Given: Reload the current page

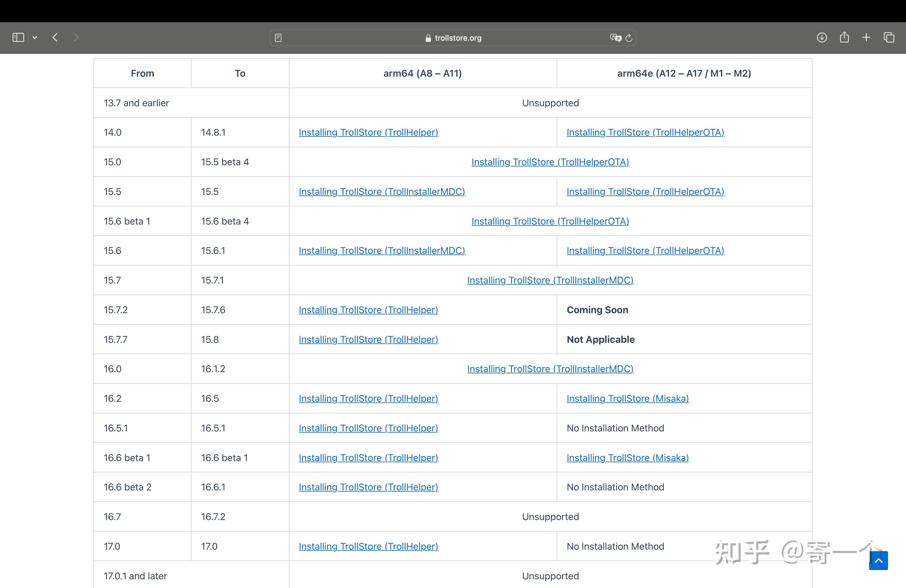Looking at the screenshot, I should coord(629,38).
